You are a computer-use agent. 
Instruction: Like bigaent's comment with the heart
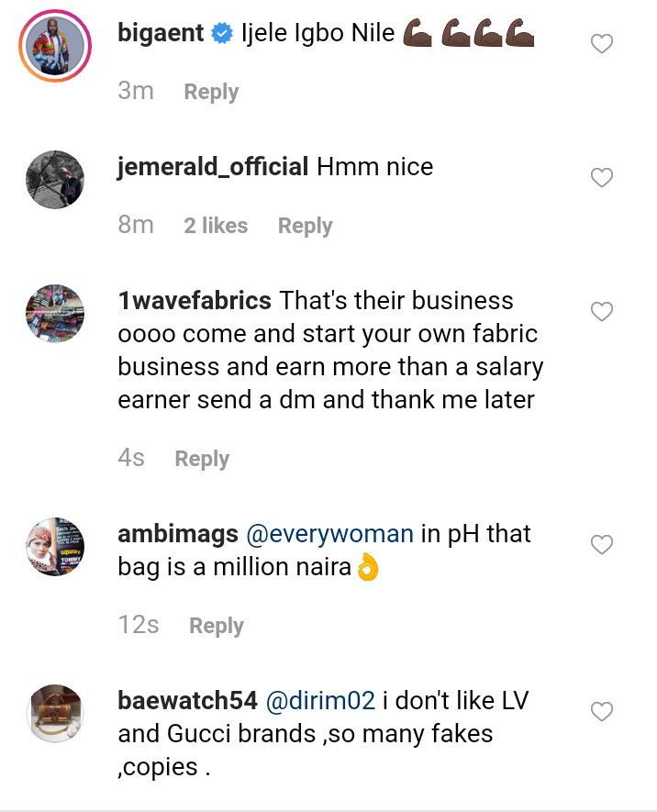tap(601, 43)
